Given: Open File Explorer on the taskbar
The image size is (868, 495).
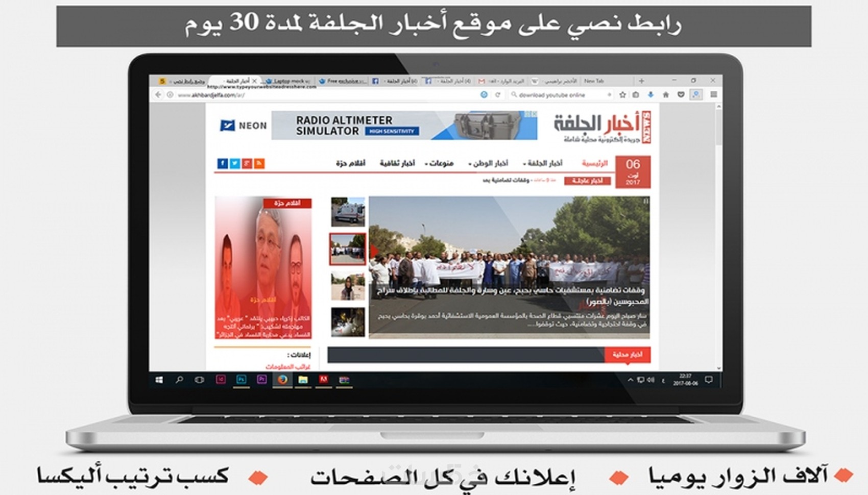Looking at the screenshot, I should tap(303, 379).
